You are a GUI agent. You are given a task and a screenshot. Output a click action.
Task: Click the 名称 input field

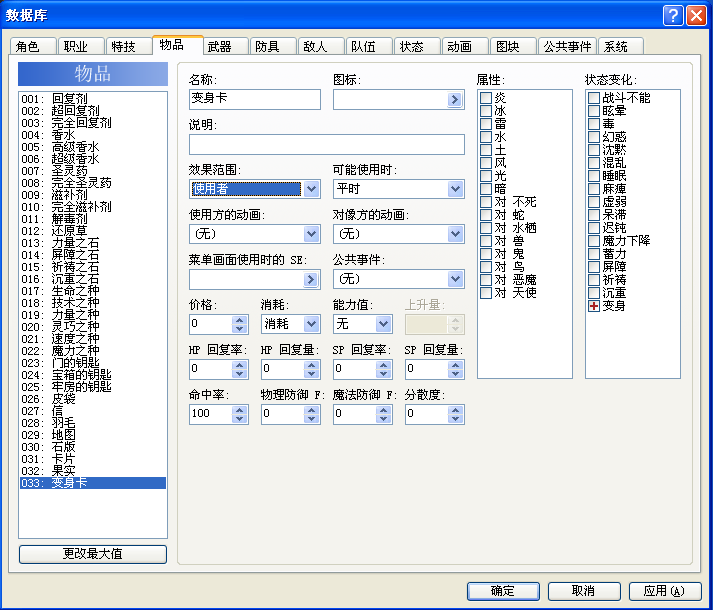(x=255, y=99)
